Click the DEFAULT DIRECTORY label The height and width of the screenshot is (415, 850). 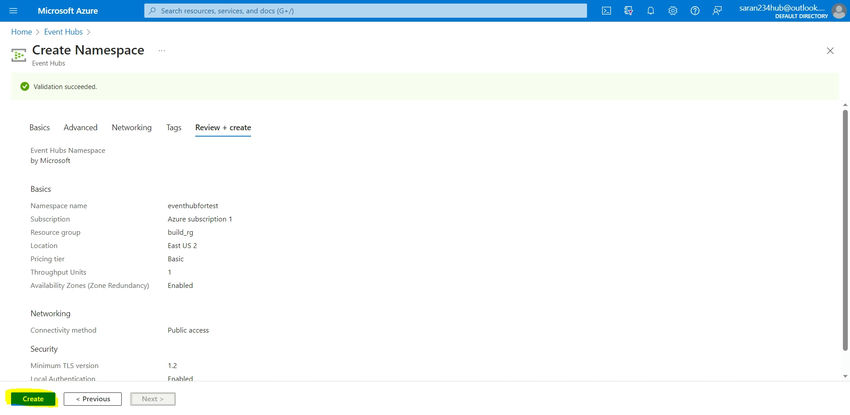pos(802,16)
